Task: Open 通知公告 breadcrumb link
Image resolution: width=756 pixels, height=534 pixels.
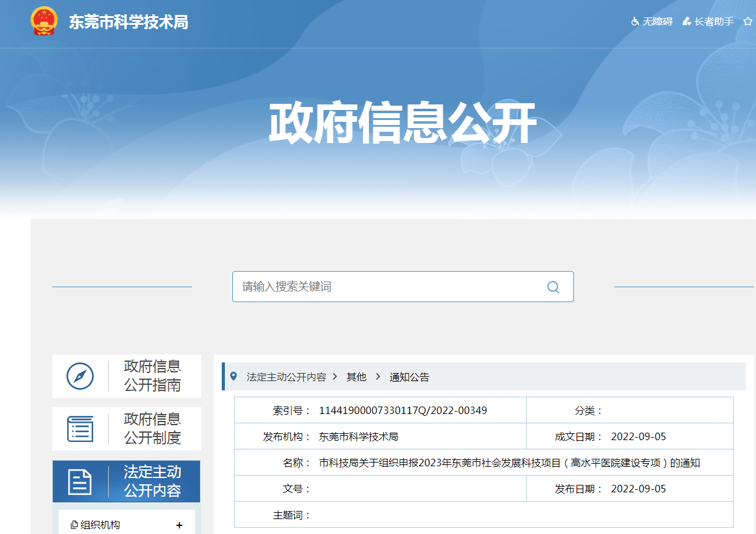Action: coord(409,377)
